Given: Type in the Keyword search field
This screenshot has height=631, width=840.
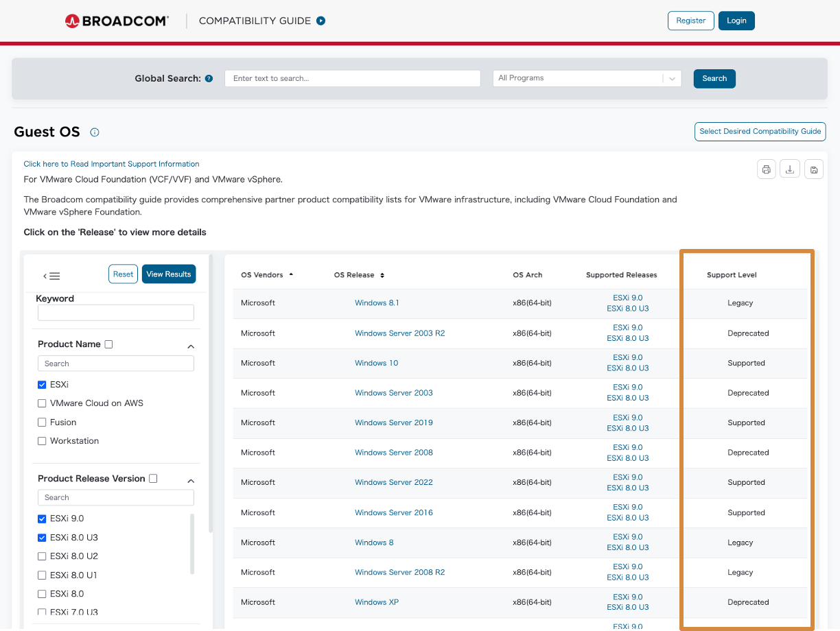Looking at the screenshot, I should coord(115,312).
